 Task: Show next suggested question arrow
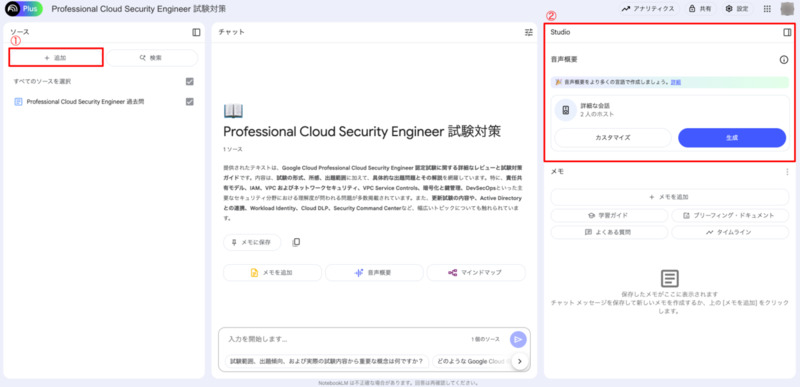(520, 362)
